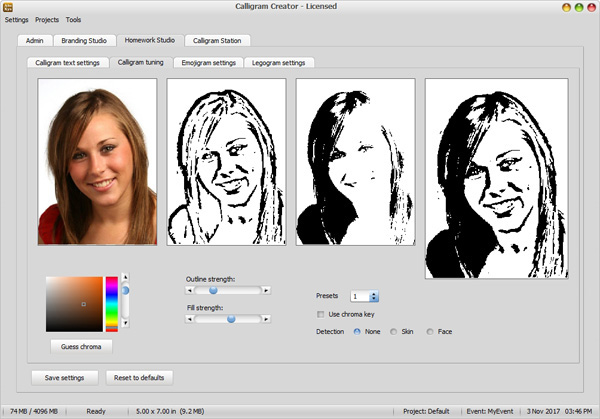Increase the Presets value with up arrow
The width and height of the screenshot is (600, 419).
[x=374, y=294]
